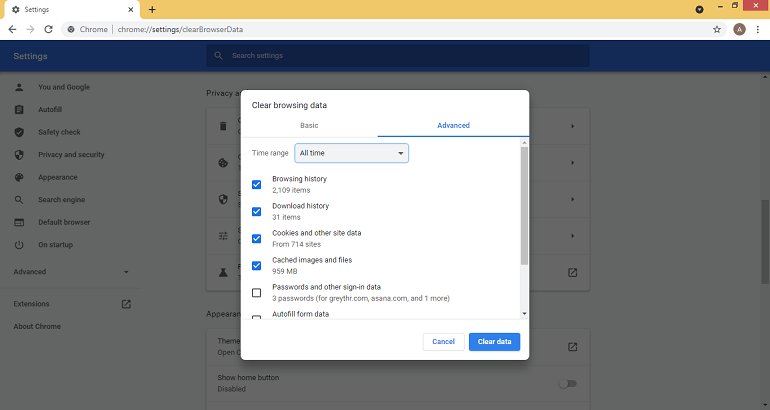Toggle the Show home button switch
Screen dimensions: 770x410
568,383
